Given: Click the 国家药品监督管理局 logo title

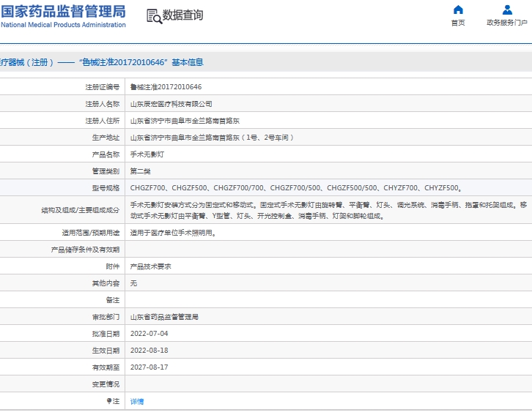Looking at the screenshot, I should (63, 11).
